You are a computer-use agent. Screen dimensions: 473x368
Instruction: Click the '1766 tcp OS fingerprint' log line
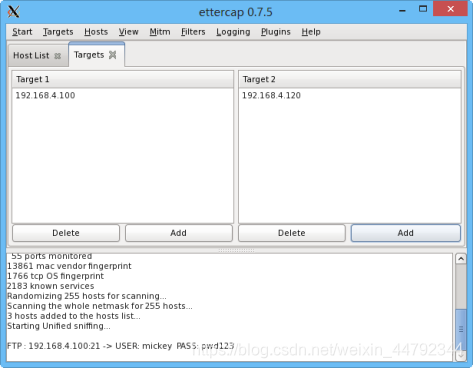coord(55,276)
